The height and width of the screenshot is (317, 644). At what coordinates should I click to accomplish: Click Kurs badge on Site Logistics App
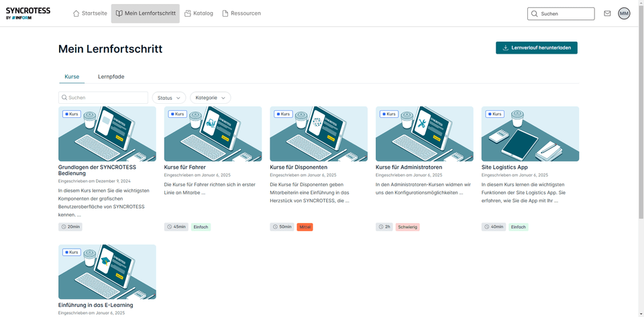point(495,114)
